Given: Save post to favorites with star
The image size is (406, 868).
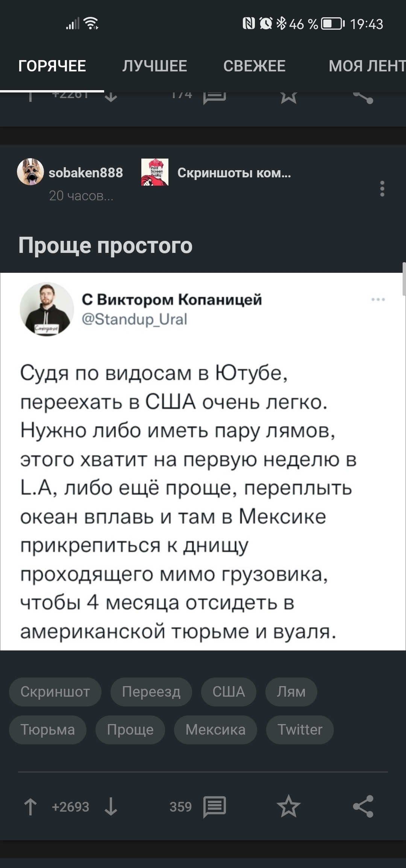Looking at the screenshot, I should point(288,806).
